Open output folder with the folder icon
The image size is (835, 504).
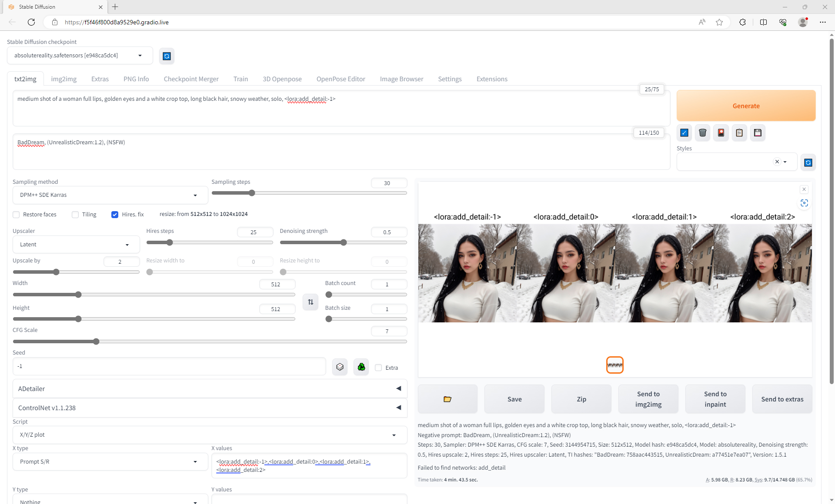coord(447,399)
